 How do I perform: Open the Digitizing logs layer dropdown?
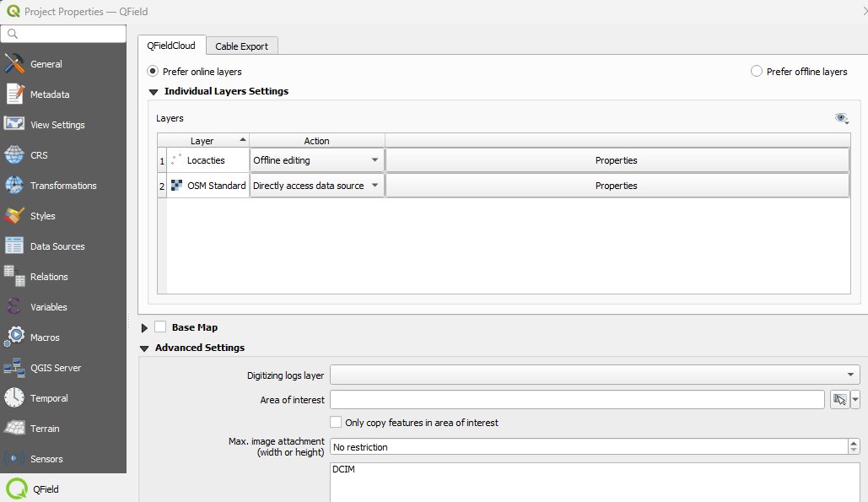click(595, 375)
